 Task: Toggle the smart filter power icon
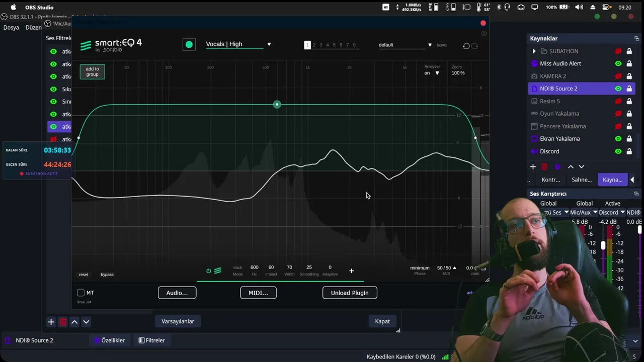209,270
